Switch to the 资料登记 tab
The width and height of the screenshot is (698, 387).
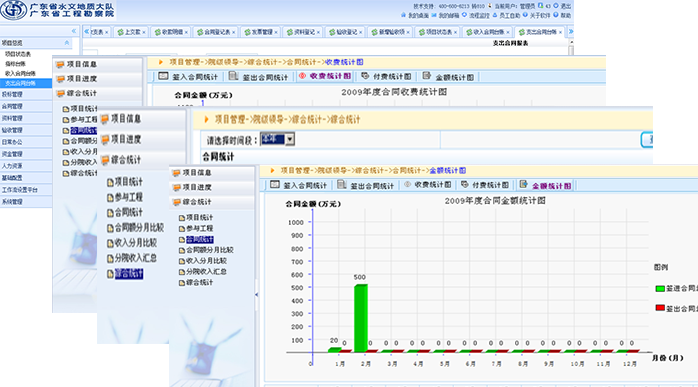point(304,32)
